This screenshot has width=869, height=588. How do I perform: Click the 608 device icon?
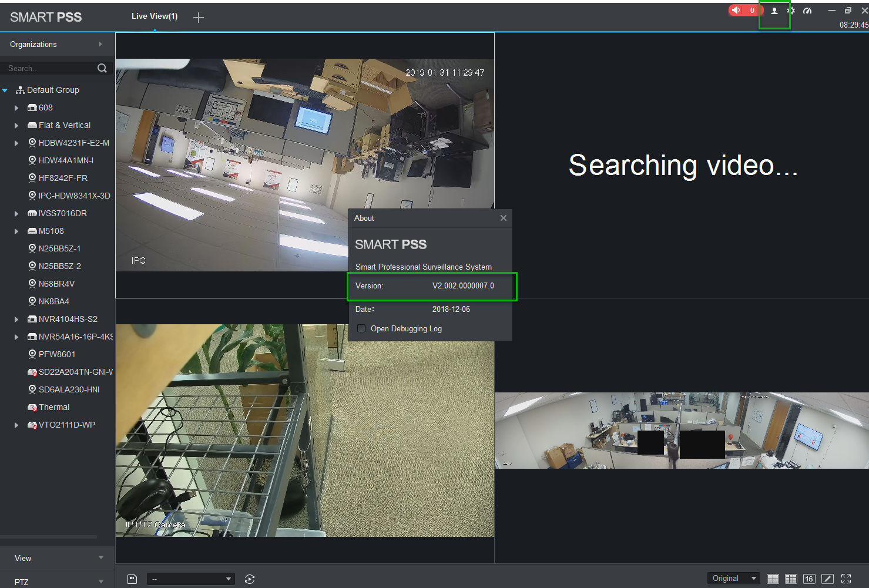(x=32, y=107)
